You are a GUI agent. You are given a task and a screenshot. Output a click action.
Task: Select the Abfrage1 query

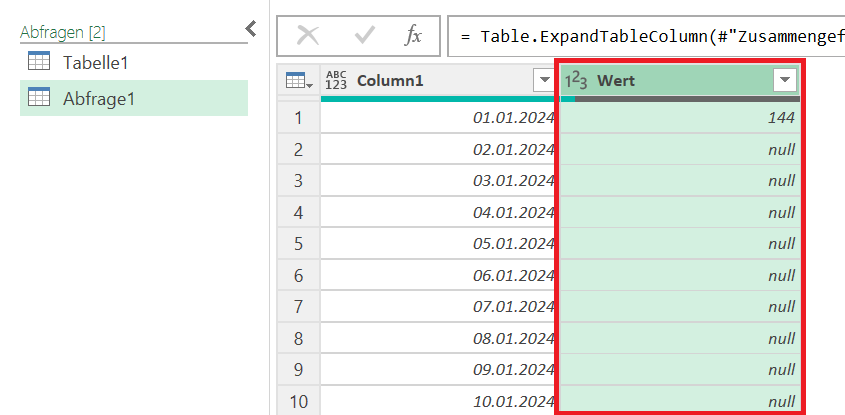click(98, 98)
